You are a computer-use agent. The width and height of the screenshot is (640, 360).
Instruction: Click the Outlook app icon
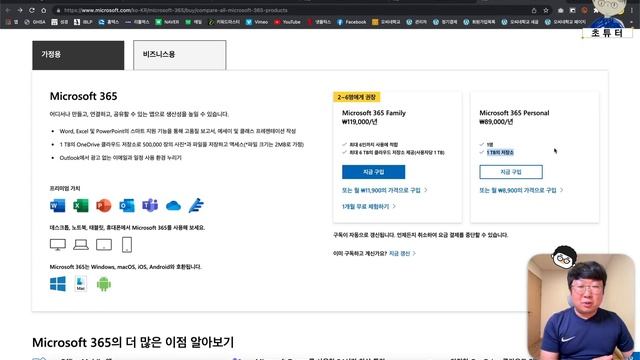pos(127,205)
